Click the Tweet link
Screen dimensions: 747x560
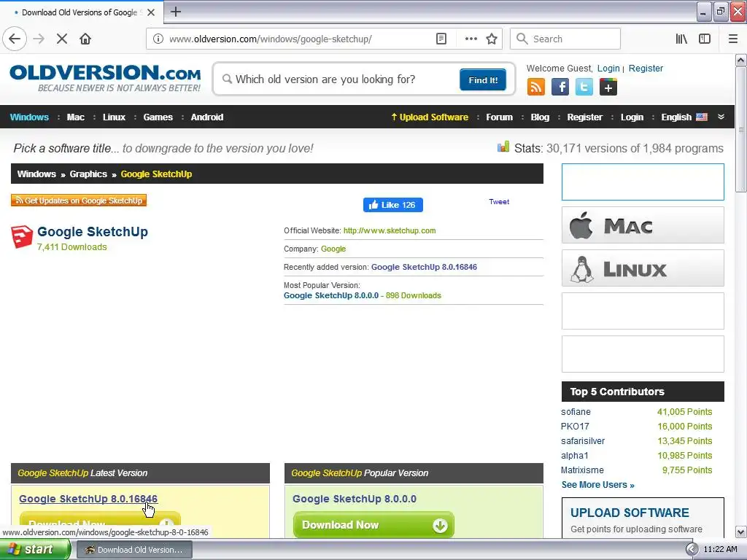tap(499, 201)
